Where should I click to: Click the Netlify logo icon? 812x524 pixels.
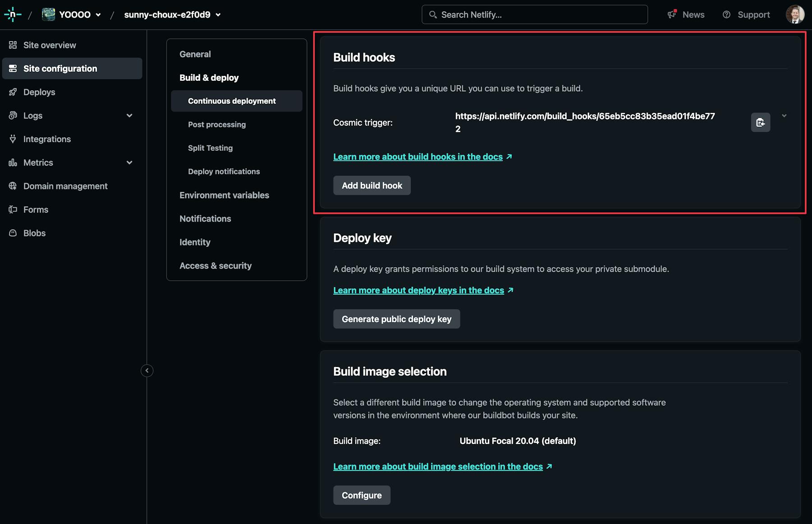(13, 14)
